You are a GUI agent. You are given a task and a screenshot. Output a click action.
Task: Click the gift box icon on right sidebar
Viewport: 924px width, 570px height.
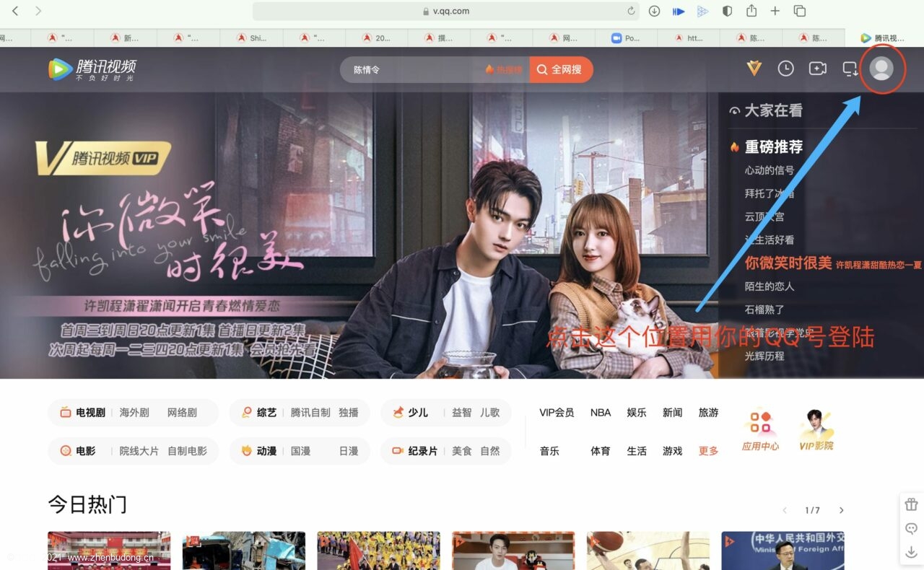(x=911, y=504)
